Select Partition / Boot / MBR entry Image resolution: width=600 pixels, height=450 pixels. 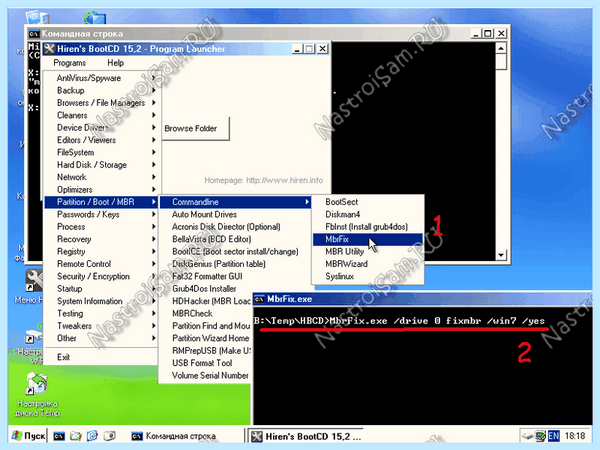(x=101, y=202)
